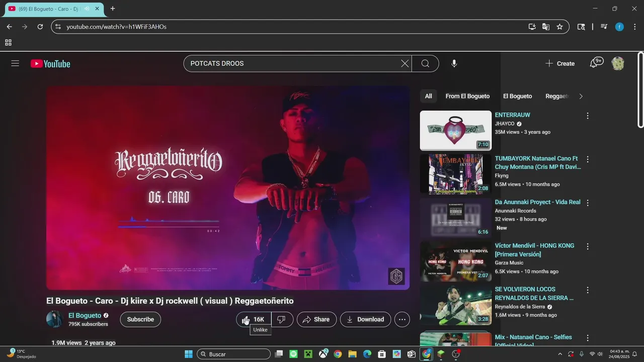This screenshot has width=644, height=362.
Task: Open the apps grid in the bookmarks bar
Action: (8, 43)
